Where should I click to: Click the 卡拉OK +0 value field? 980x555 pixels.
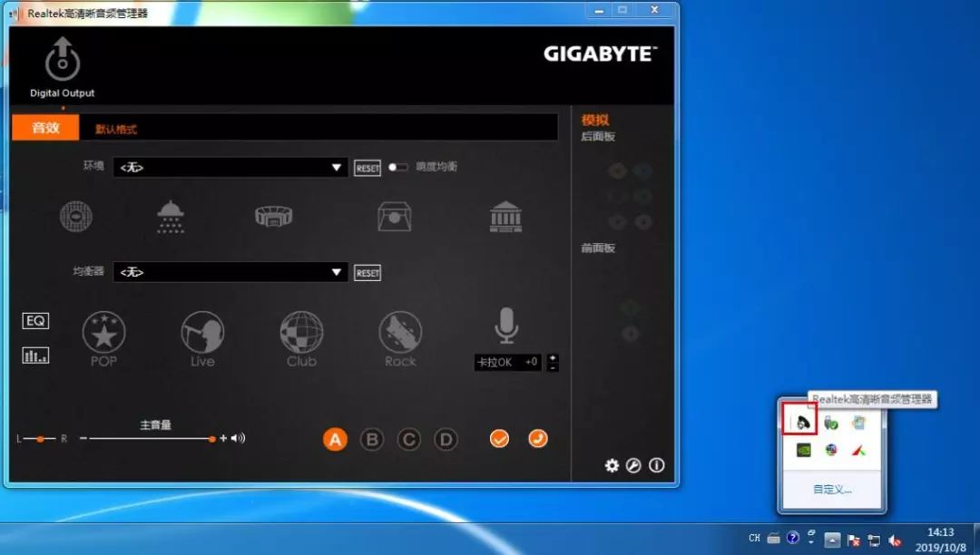pyautogui.click(x=509, y=362)
